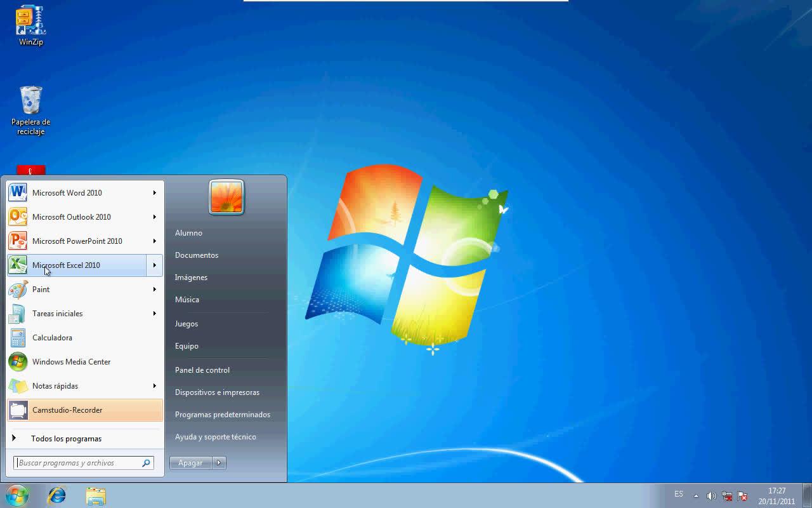Viewport: 812px width, 508px height.
Task: Open Panel de control
Action: point(202,370)
